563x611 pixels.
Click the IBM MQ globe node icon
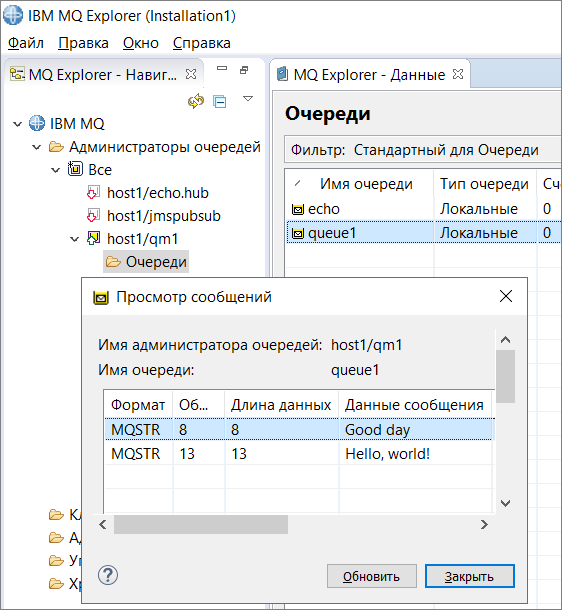click(x=37, y=123)
